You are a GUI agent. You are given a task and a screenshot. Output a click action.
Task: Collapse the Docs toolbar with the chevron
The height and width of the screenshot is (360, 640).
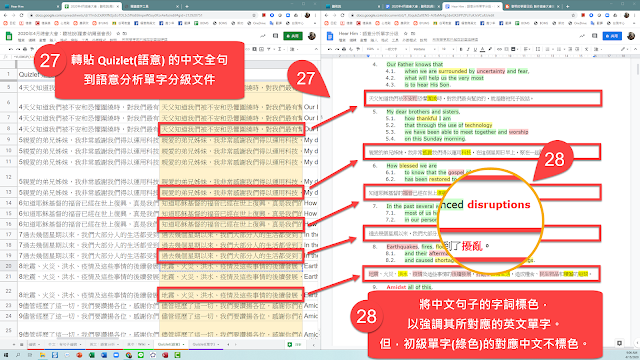click(635, 49)
